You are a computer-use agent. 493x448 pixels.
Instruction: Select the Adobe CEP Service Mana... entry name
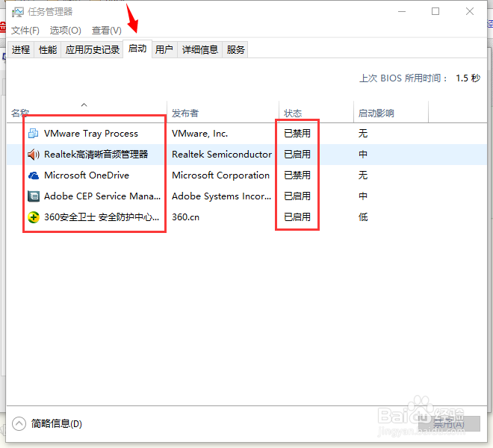coord(102,196)
